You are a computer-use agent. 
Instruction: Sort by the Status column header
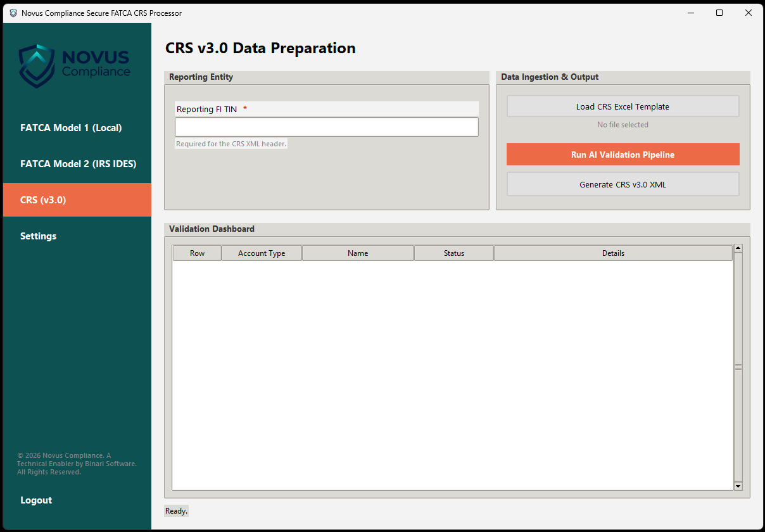pos(454,253)
